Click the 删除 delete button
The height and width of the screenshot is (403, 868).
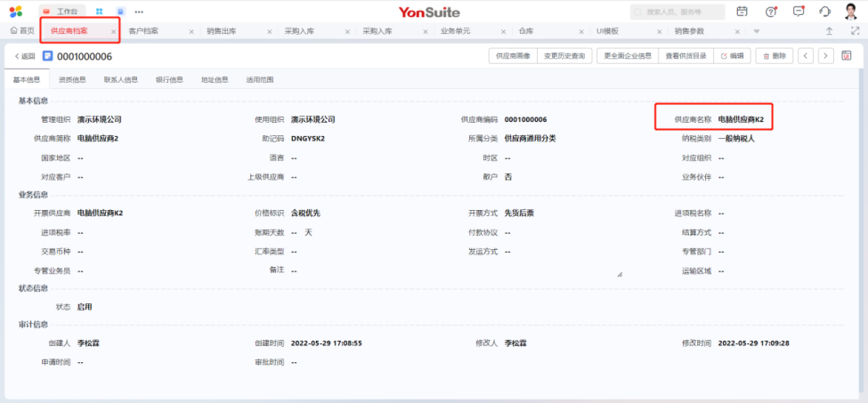[x=774, y=56]
